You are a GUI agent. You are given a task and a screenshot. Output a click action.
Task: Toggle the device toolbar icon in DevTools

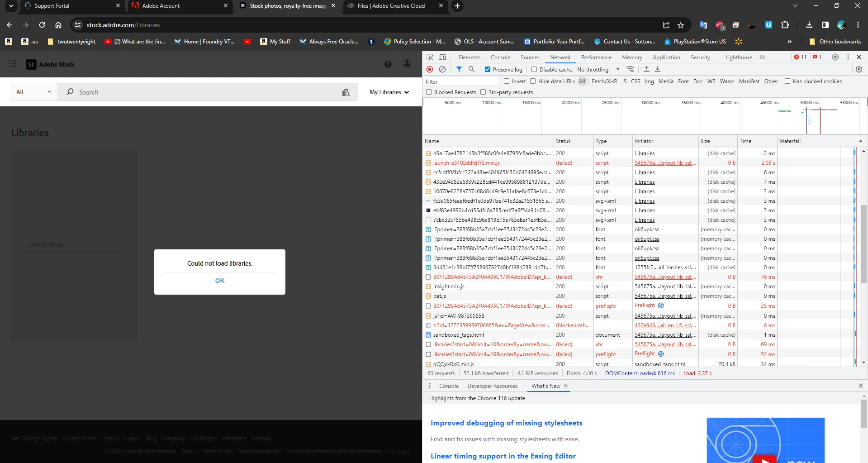pos(442,57)
